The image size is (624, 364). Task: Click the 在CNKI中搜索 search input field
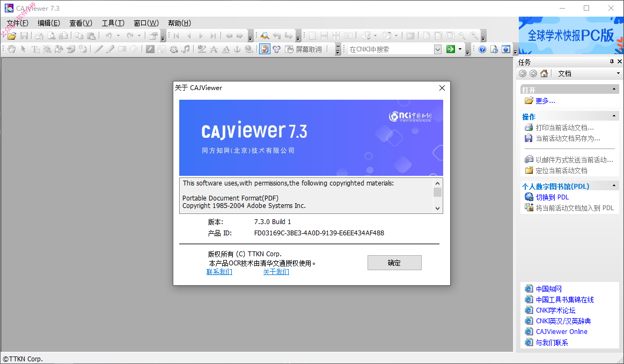point(391,49)
